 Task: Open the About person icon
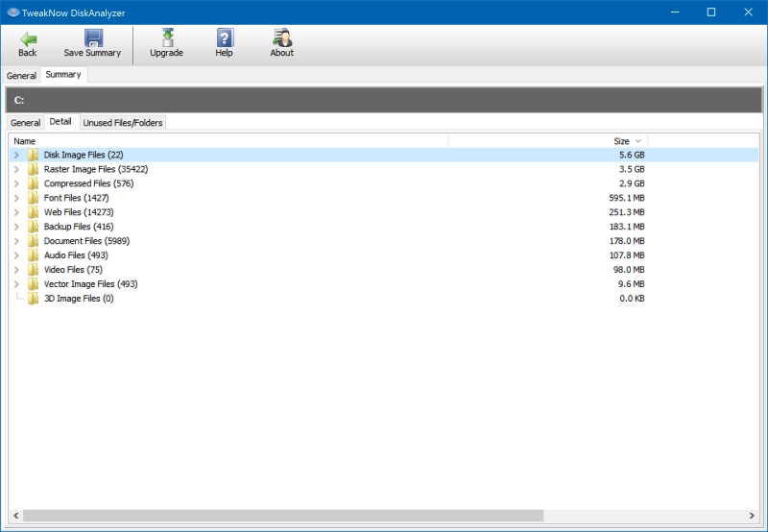[282, 37]
